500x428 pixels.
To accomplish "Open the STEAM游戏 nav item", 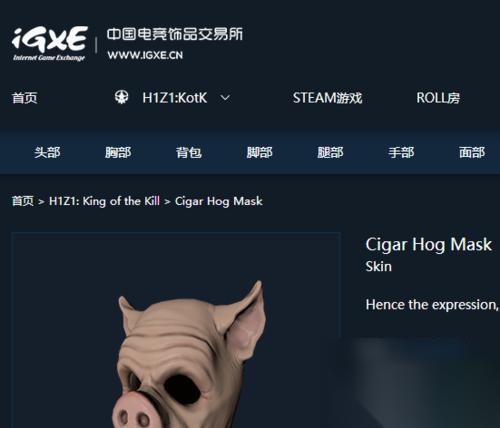I will pyautogui.click(x=327, y=98).
